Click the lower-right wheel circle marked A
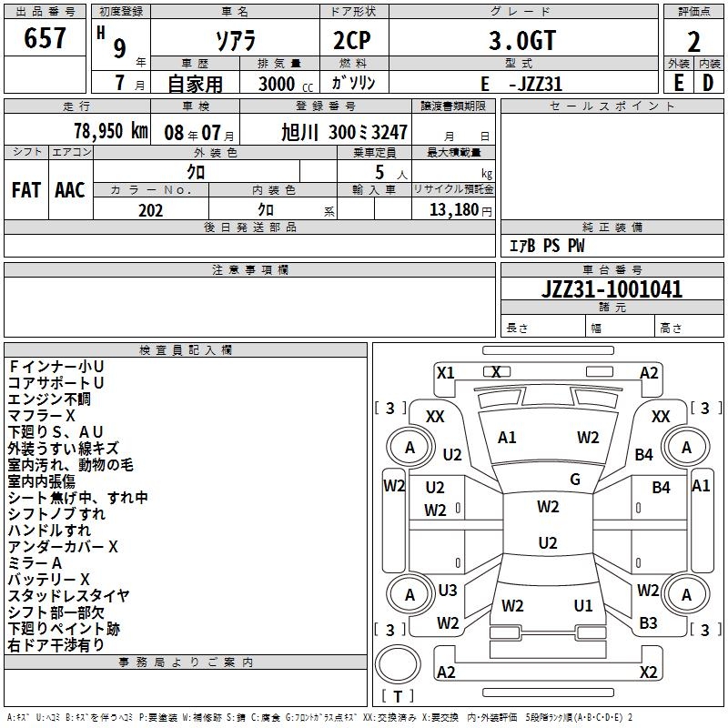 tap(686, 595)
